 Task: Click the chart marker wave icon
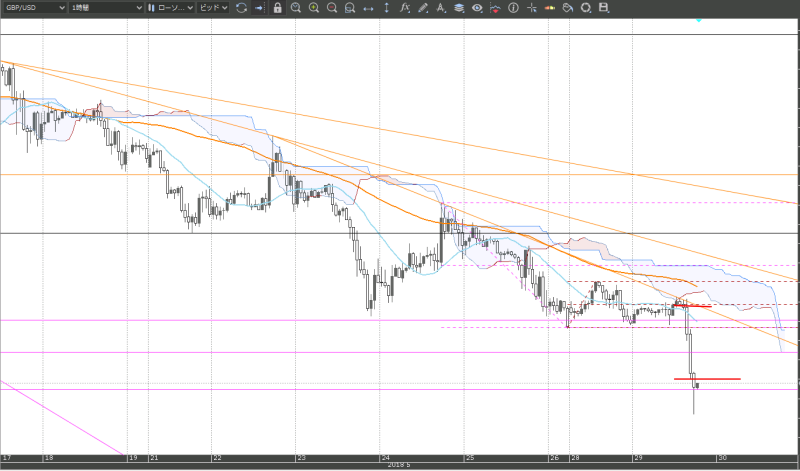tap(495, 8)
